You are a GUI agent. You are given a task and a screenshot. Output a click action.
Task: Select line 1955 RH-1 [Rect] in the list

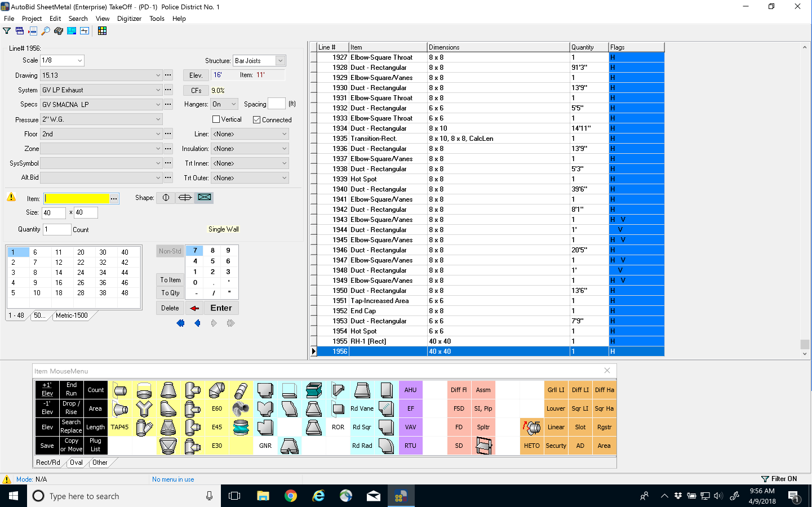click(x=389, y=341)
